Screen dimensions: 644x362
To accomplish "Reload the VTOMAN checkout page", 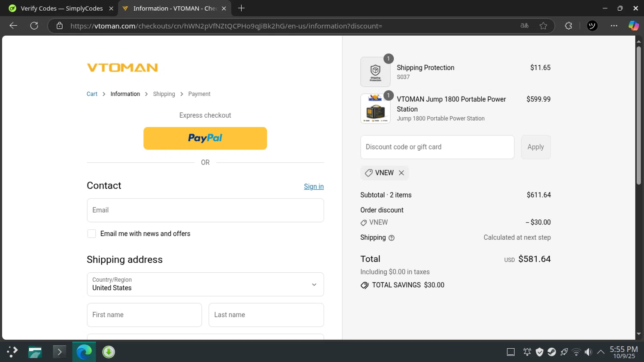I will [x=34, y=26].
